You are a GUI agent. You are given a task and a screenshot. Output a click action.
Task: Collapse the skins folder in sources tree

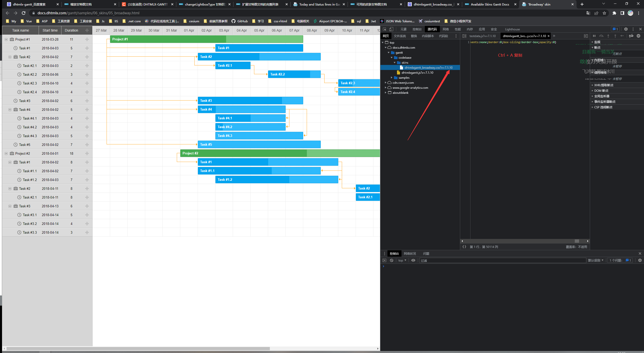[395, 63]
